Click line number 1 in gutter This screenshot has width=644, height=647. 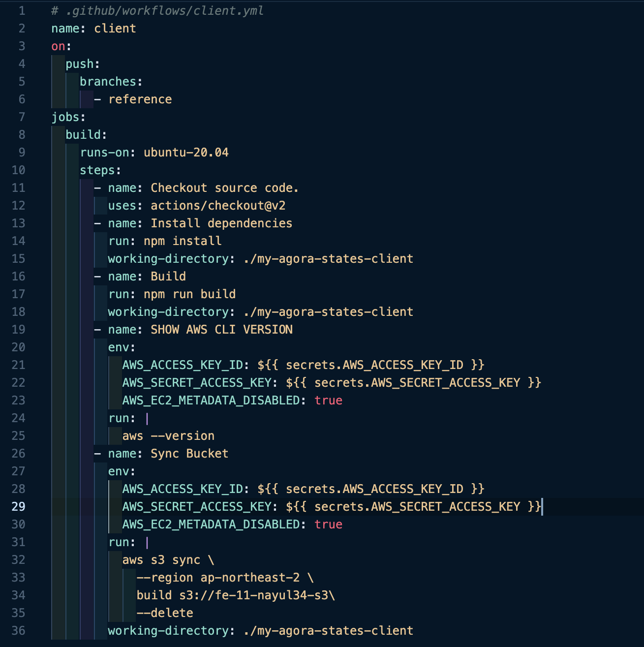coord(22,11)
